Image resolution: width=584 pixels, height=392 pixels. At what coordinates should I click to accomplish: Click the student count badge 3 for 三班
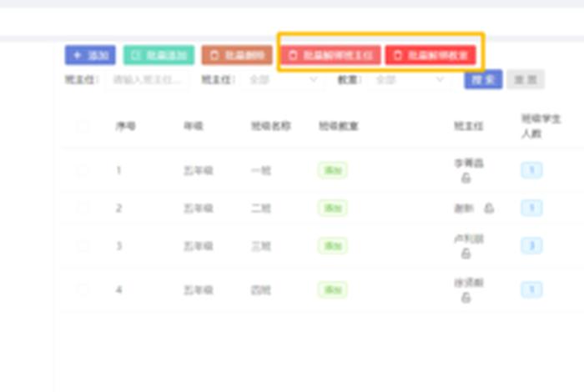click(x=531, y=246)
